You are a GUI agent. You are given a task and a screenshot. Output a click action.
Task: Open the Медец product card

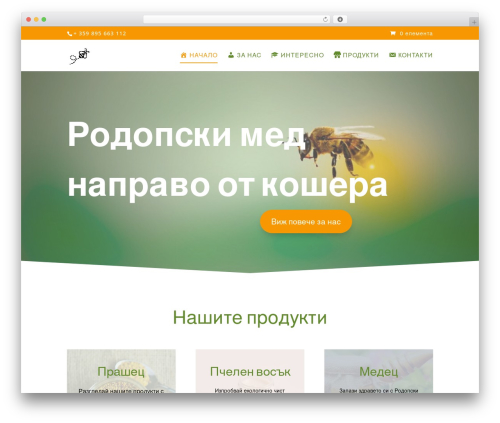pos(378,371)
